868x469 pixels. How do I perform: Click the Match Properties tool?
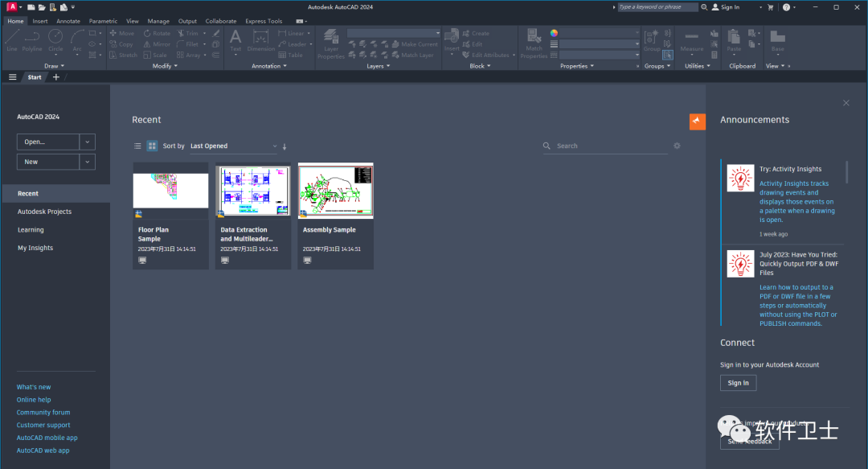pos(534,43)
